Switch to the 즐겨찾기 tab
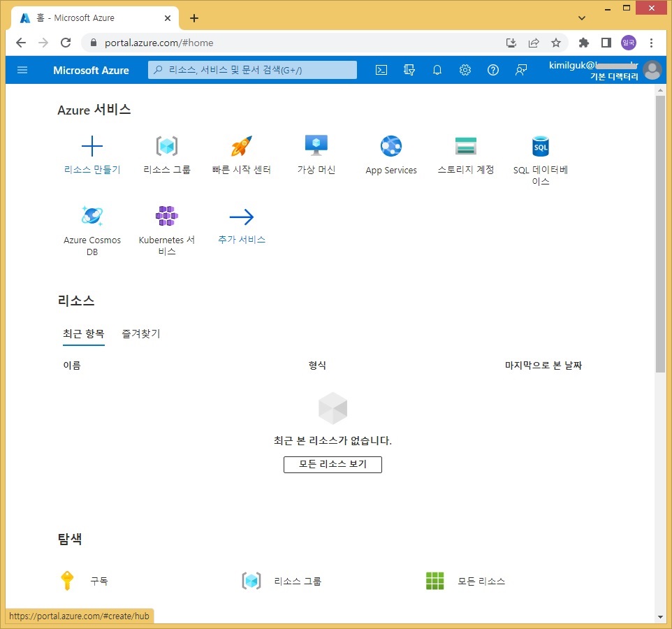Viewport: 672px width, 629px height. pyautogui.click(x=141, y=333)
